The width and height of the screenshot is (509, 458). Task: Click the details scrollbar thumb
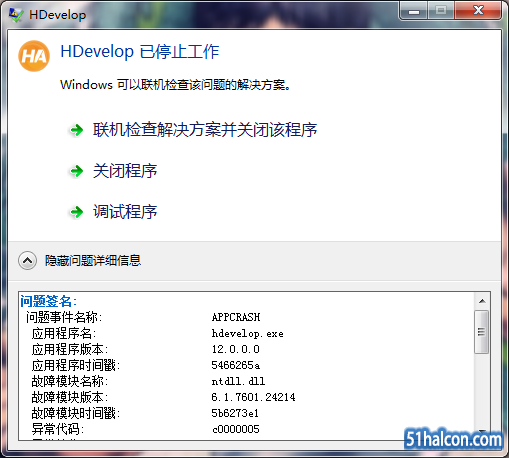point(482,332)
